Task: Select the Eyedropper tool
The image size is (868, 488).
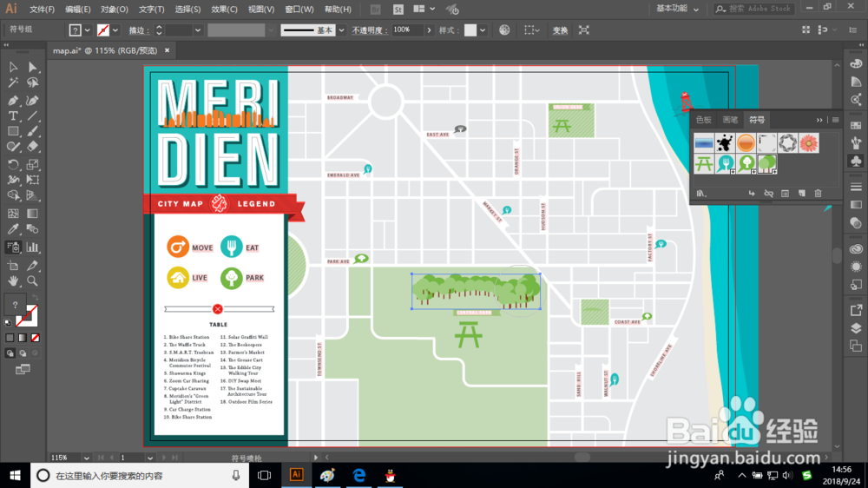Action: (13, 229)
